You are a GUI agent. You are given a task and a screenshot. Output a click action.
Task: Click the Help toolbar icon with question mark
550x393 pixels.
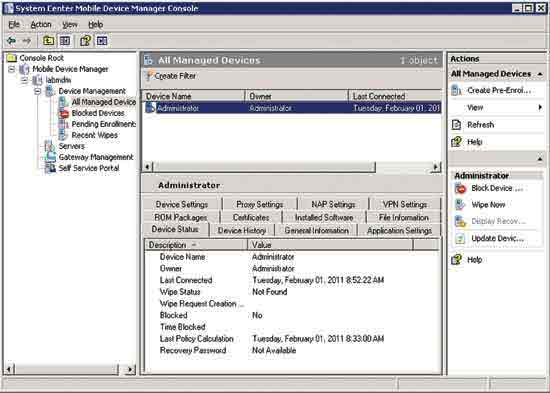[86, 41]
